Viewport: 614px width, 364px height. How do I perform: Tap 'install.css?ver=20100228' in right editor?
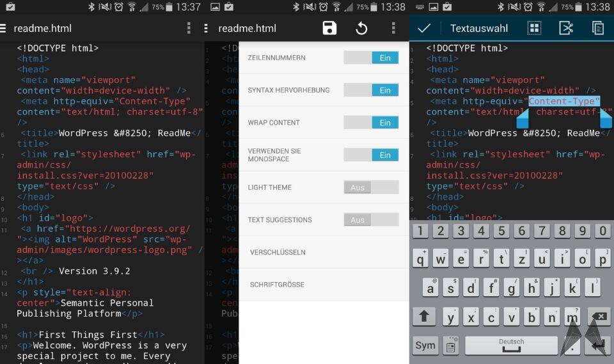(x=494, y=175)
